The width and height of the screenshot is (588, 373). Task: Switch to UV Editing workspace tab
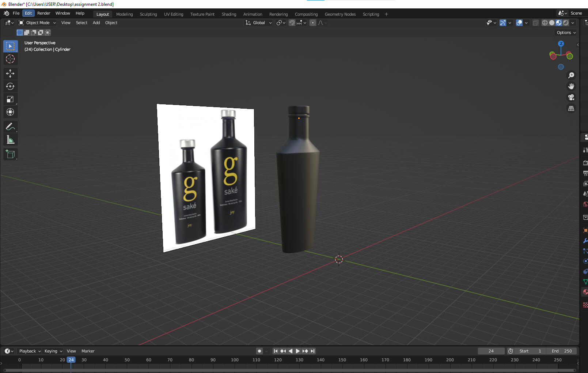(x=174, y=14)
